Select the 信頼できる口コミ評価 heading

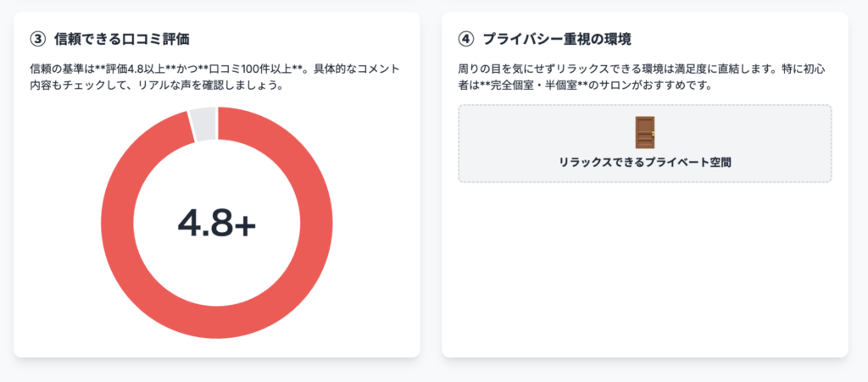coord(122,39)
